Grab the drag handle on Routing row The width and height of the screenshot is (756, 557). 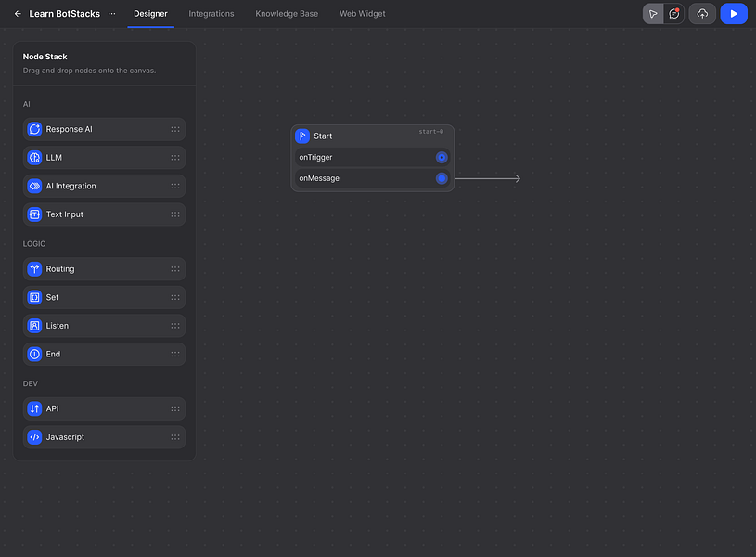175,269
